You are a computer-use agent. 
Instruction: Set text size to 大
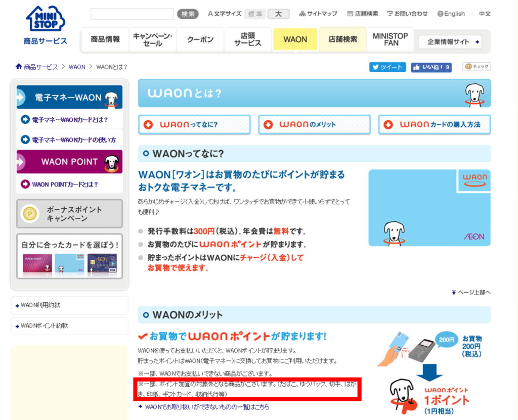click(279, 14)
